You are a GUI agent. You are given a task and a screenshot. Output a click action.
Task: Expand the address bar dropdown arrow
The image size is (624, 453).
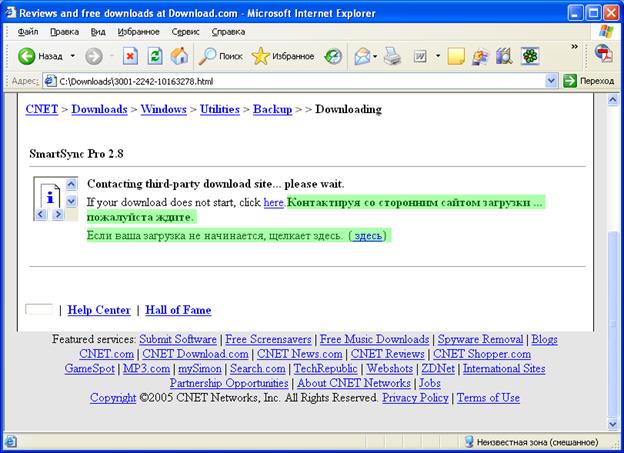[x=551, y=81]
